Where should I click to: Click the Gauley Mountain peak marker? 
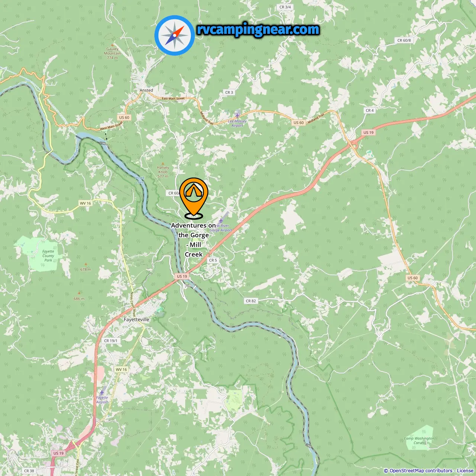point(113,44)
